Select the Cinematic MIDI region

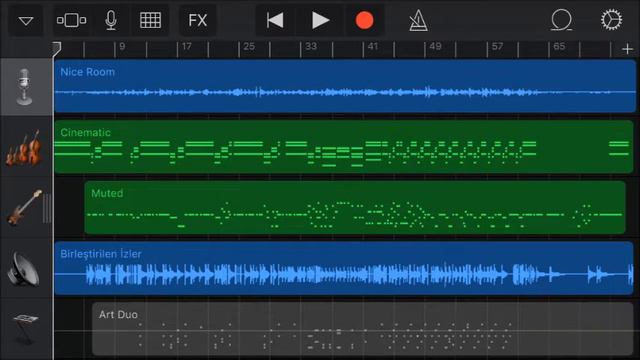point(344,147)
